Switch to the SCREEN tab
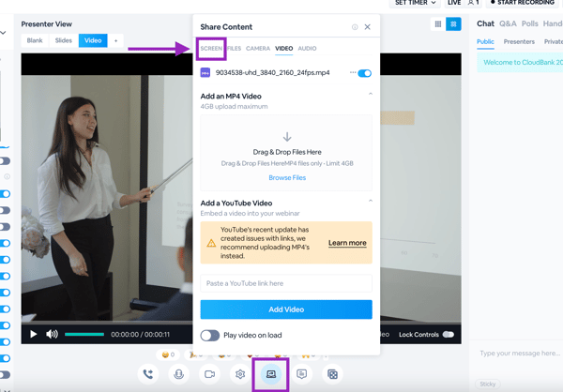This screenshot has width=563, height=392. pyautogui.click(x=211, y=49)
